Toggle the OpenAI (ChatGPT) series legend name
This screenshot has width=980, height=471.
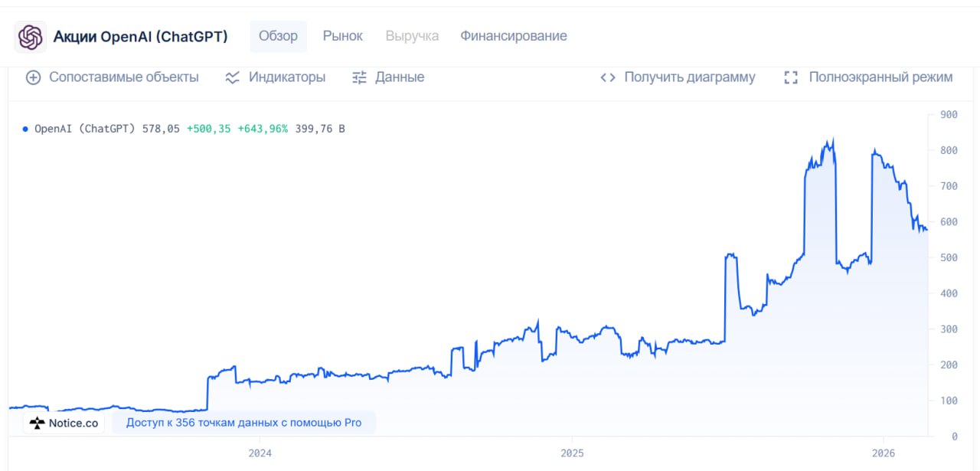click(x=85, y=129)
